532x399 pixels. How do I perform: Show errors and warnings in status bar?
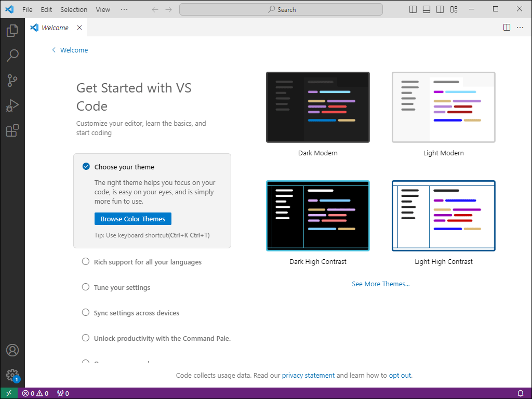click(35, 394)
